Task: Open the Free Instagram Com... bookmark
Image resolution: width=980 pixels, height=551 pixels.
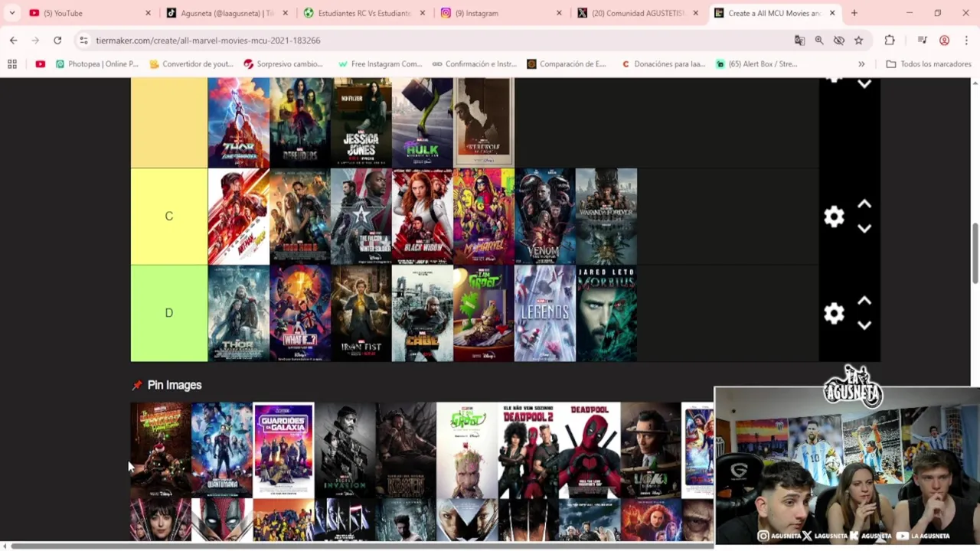Action: pos(380,64)
